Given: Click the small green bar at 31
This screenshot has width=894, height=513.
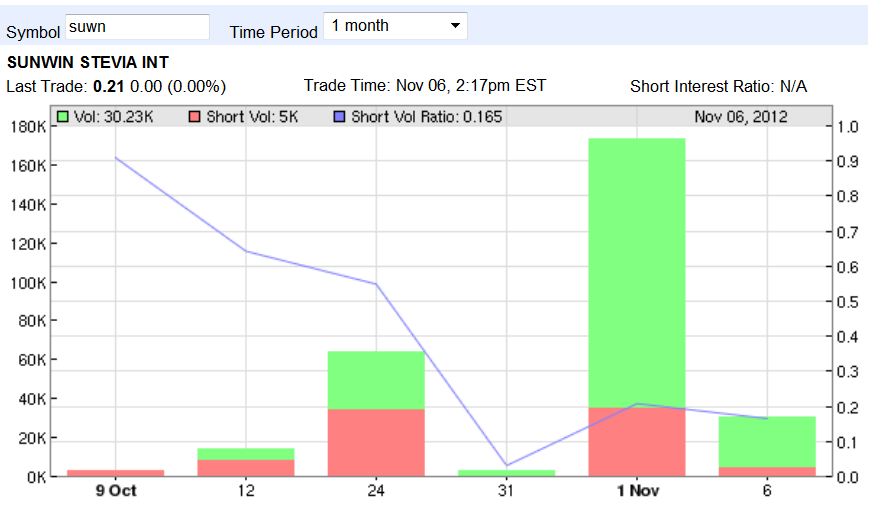Looking at the screenshot, I should [507, 473].
